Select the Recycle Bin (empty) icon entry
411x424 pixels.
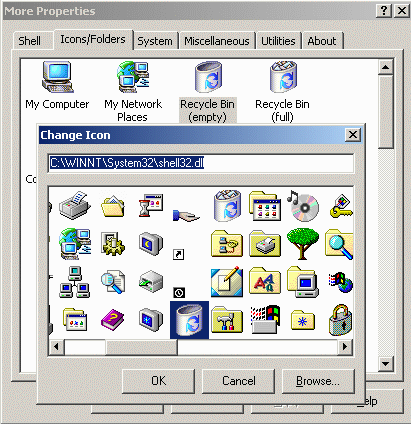(x=208, y=91)
